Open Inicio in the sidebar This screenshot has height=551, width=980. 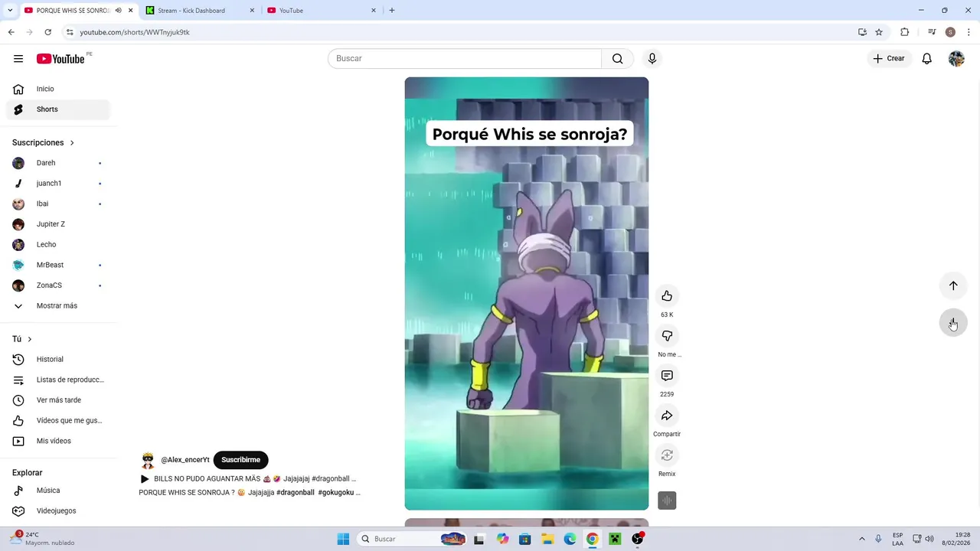(x=58, y=89)
